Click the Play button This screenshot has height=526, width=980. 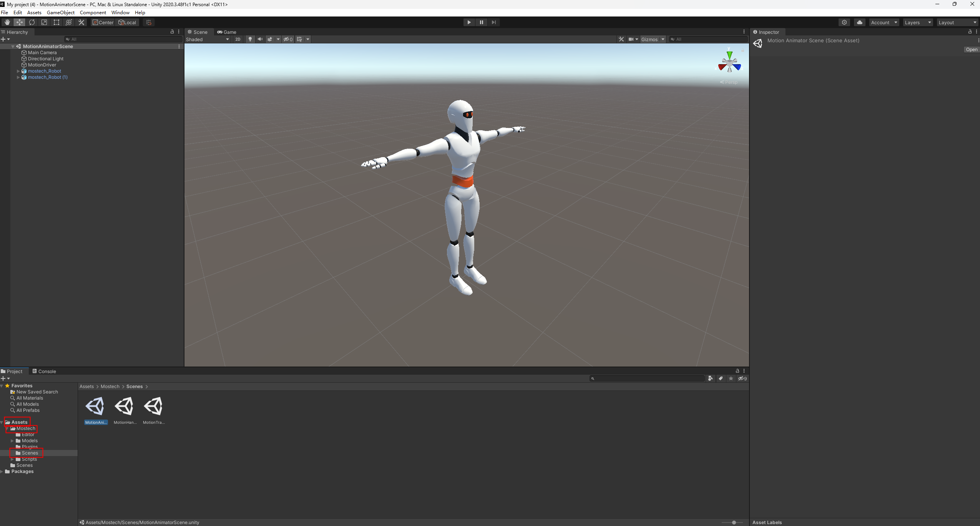[x=469, y=22]
